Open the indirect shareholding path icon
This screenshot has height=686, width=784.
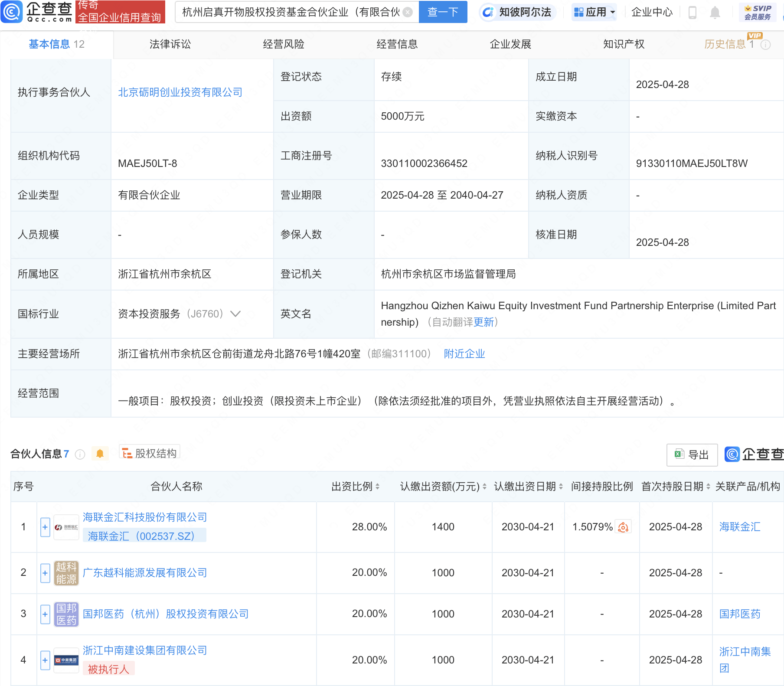(x=623, y=527)
